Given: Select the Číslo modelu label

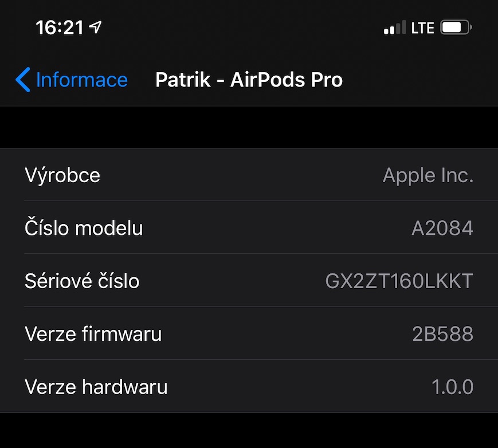Looking at the screenshot, I should tap(84, 228).
